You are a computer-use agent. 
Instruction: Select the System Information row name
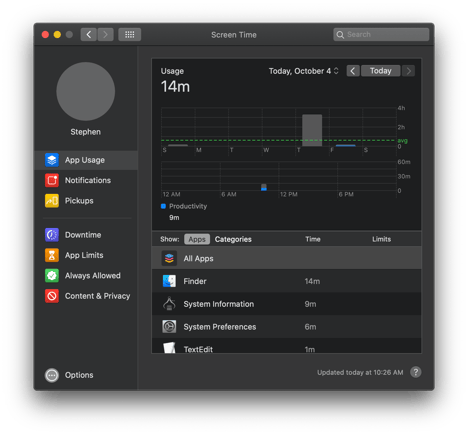point(219,304)
